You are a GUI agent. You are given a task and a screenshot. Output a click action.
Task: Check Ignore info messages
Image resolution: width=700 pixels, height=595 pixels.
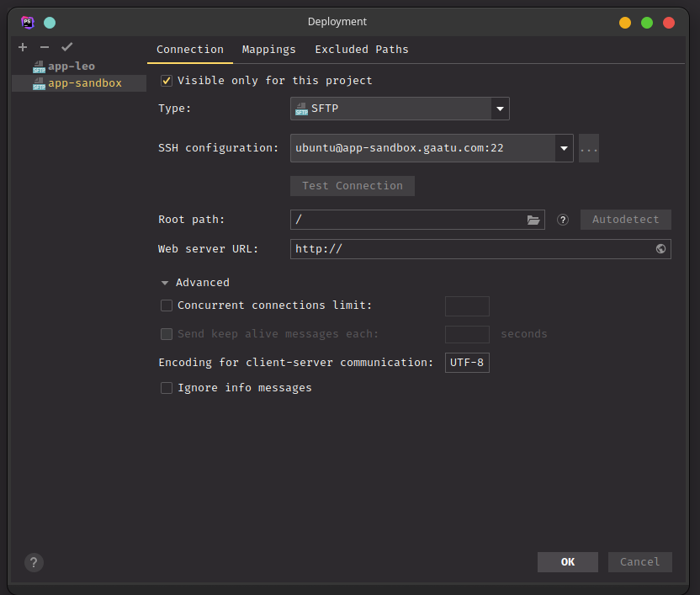pos(167,388)
